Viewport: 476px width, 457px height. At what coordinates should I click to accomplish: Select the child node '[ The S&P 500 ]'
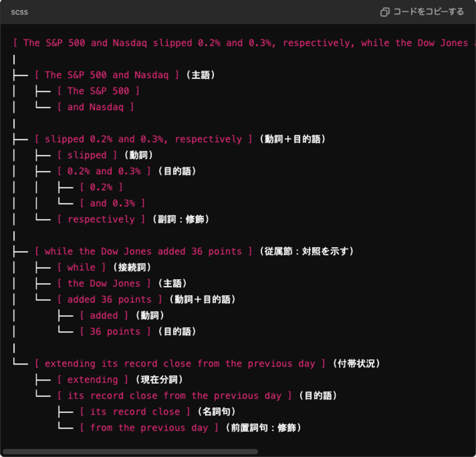click(x=98, y=91)
